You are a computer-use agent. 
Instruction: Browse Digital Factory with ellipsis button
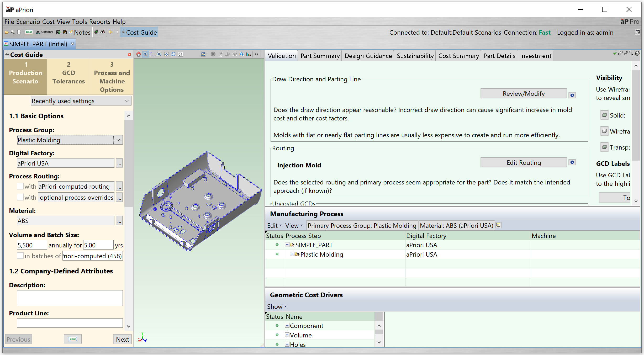pos(119,163)
